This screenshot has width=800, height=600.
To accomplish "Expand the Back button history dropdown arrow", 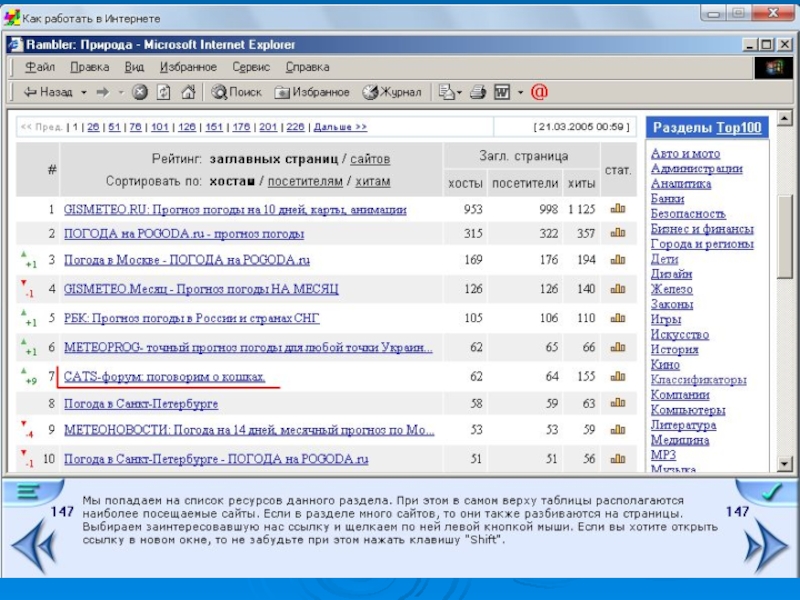I will (85, 92).
